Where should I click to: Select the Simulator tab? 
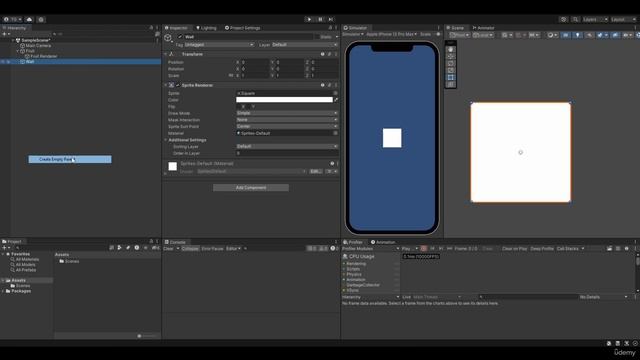click(x=355, y=28)
